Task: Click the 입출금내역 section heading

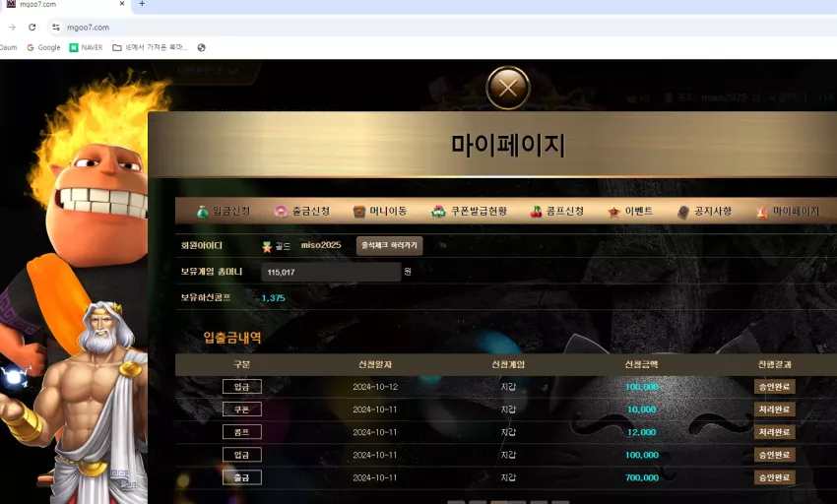Action: click(x=232, y=338)
